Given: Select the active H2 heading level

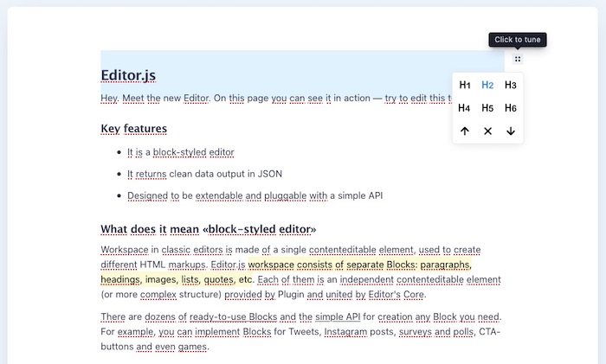Looking at the screenshot, I should (x=487, y=85).
